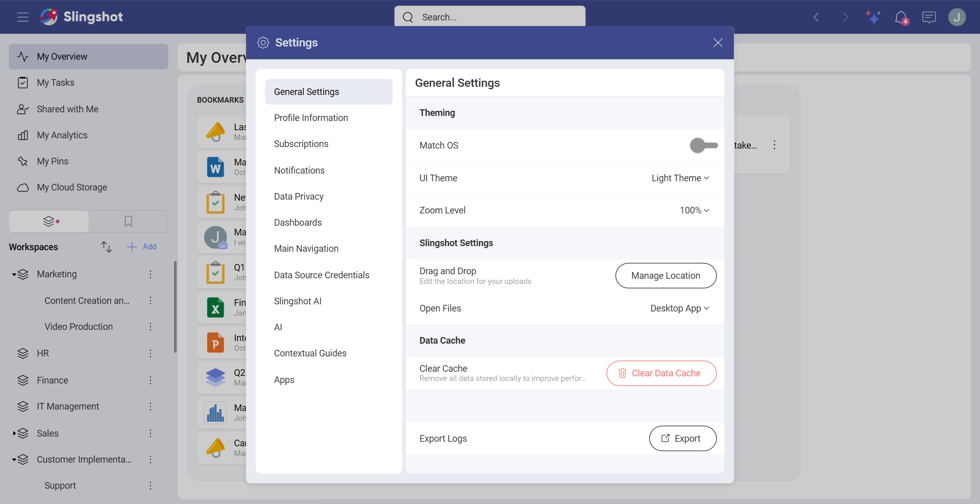Open options menu for Content Creation workspace
Screen dimensions: 980x504
tap(151, 301)
